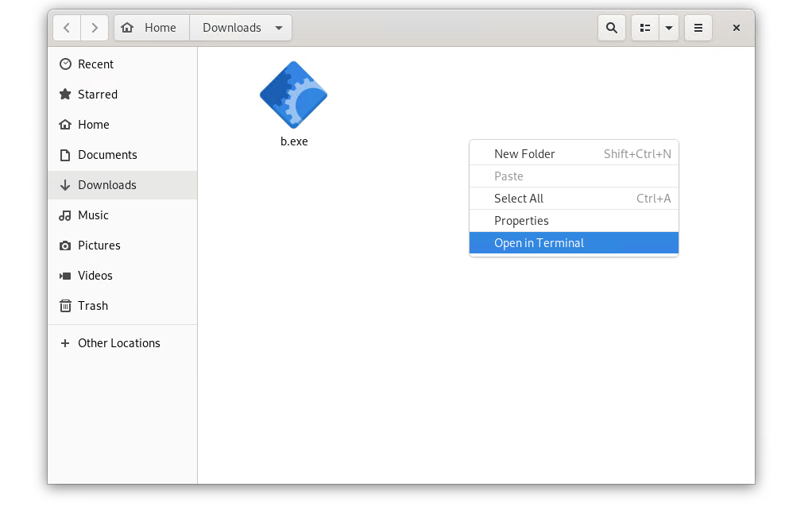Click Select All in context menu
The image size is (812, 518).
pyautogui.click(x=519, y=199)
